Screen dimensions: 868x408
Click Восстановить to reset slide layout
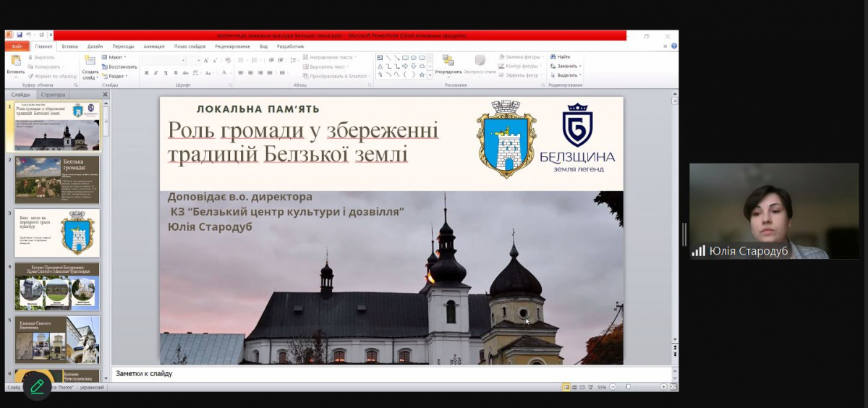click(x=119, y=67)
